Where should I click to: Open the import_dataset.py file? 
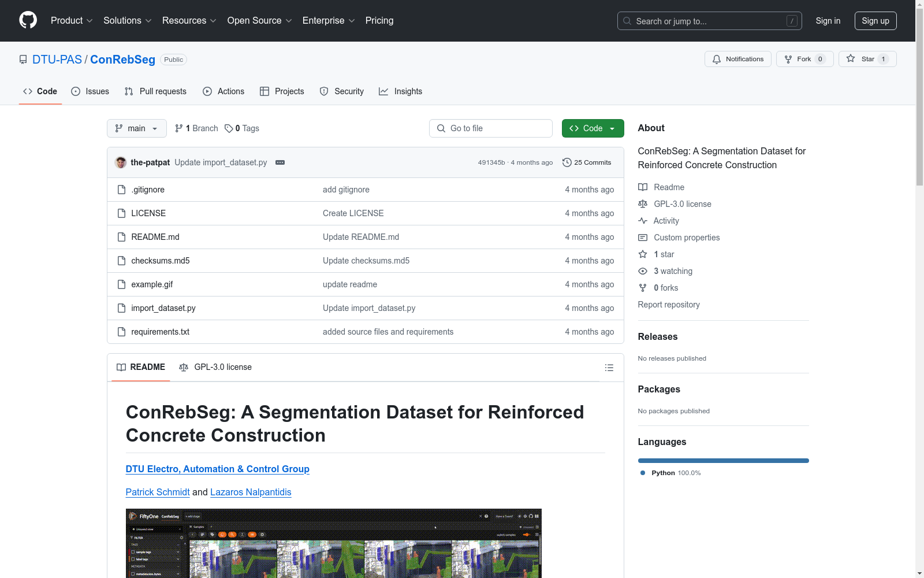coord(163,308)
